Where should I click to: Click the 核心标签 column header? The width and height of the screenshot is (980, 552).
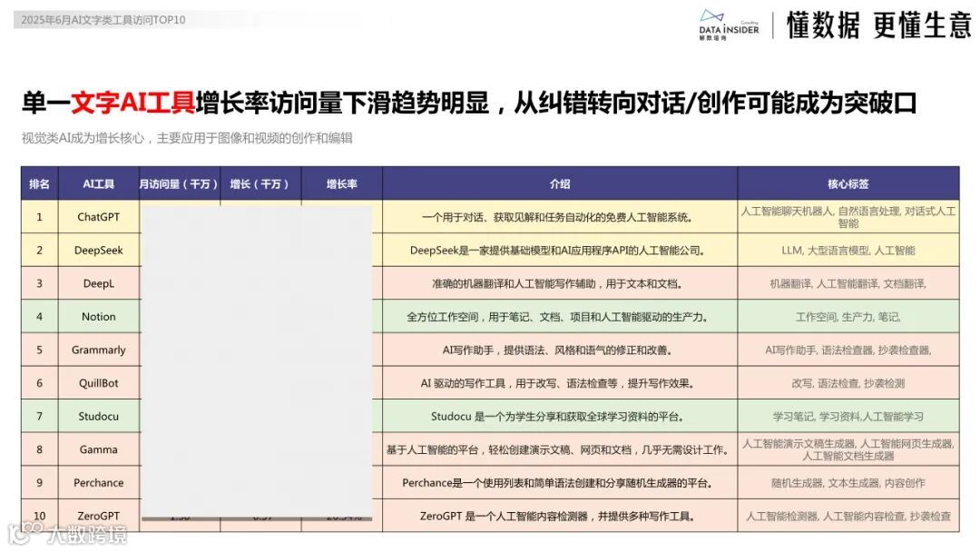[x=848, y=183]
